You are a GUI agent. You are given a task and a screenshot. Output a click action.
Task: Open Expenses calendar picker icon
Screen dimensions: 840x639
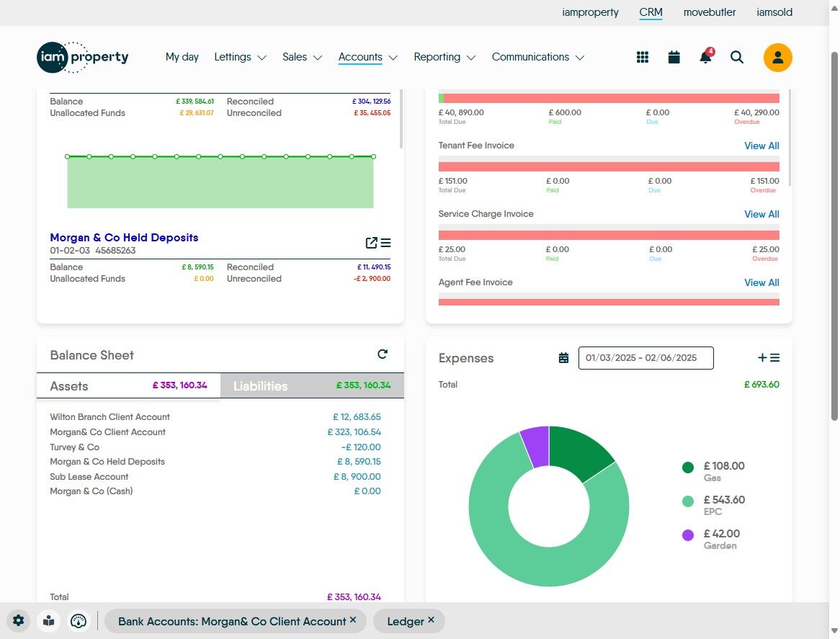tap(563, 358)
